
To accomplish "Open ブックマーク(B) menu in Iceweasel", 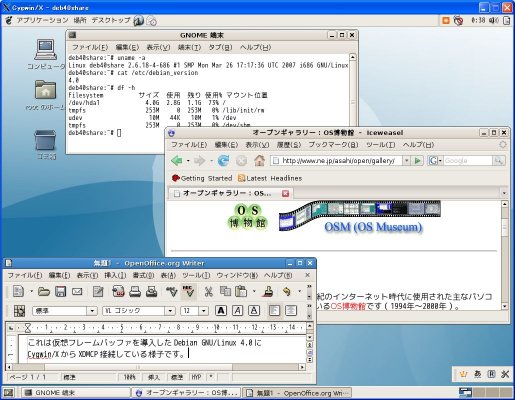I will (x=333, y=145).
